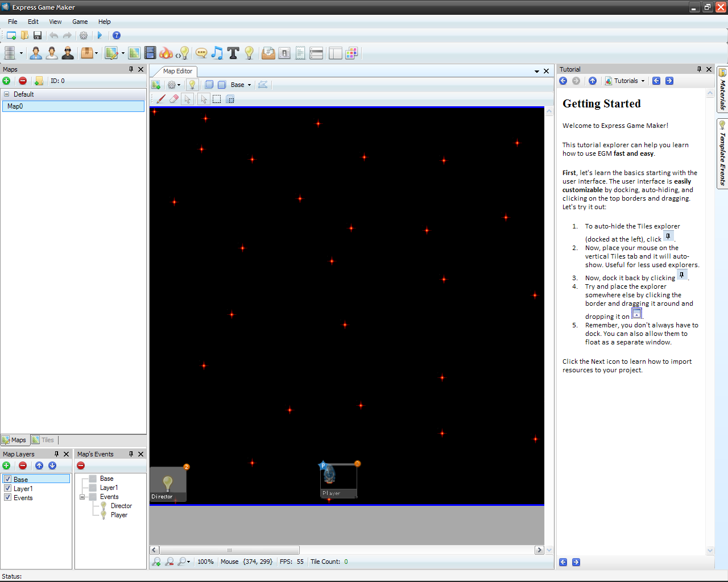The height and width of the screenshot is (582, 728).
Task: Go to previous tutorial page at panel bottom
Action: [x=563, y=562]
